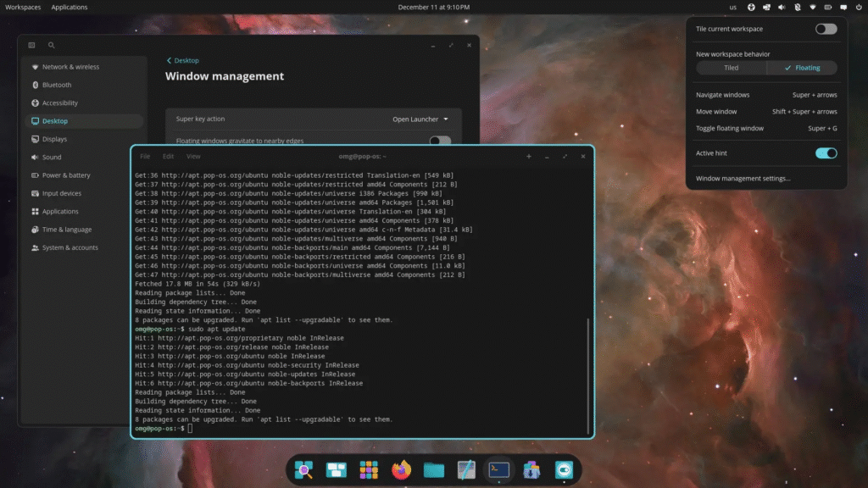Viewport: 868px width, 488px height.
Task: Open the Super key action dropdown
Action: click(419, 119)
